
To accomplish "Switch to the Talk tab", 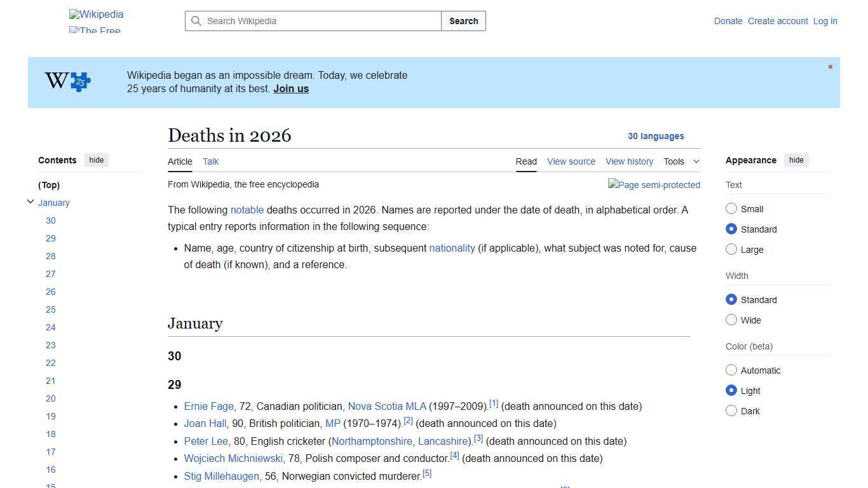I will coord(210,161).
